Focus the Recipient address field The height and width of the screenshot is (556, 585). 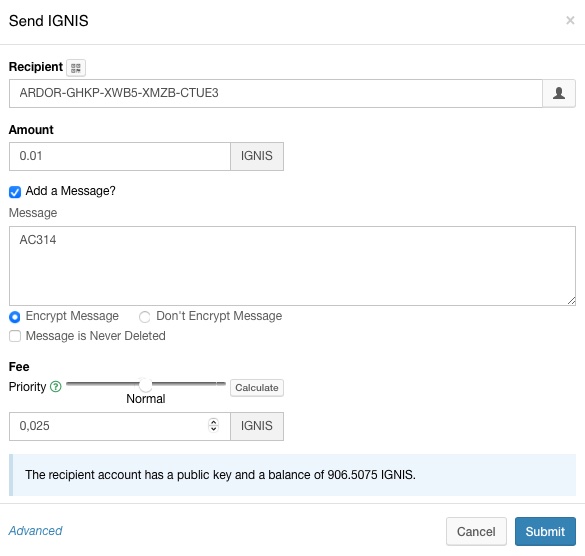click(276, 93)
